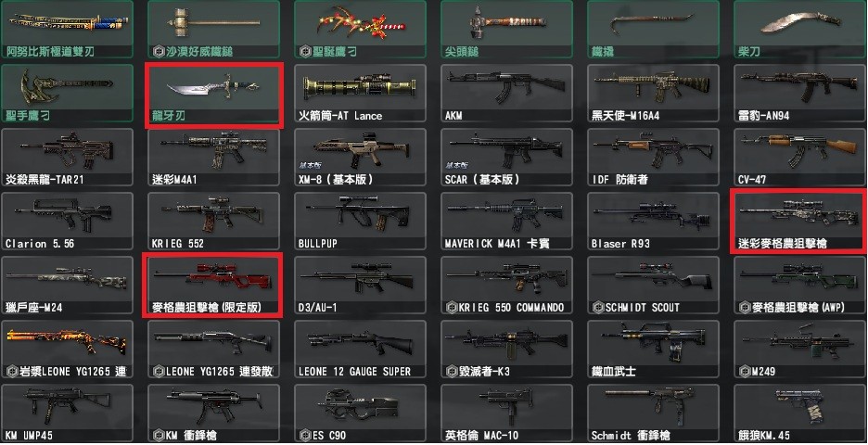Choose the KM UMP45 submachine gun
Screen dimensions: 868x445
click(67, 413)
